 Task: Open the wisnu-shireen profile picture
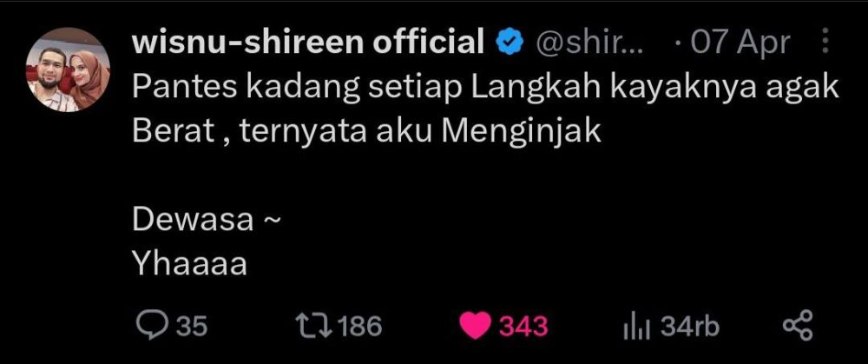(68, 69)
